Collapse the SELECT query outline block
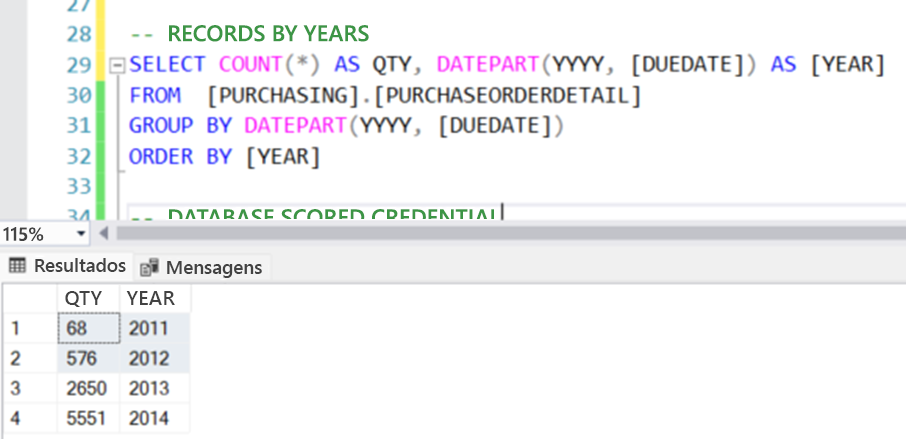This screenshot has height=439, width=906. 117,65
